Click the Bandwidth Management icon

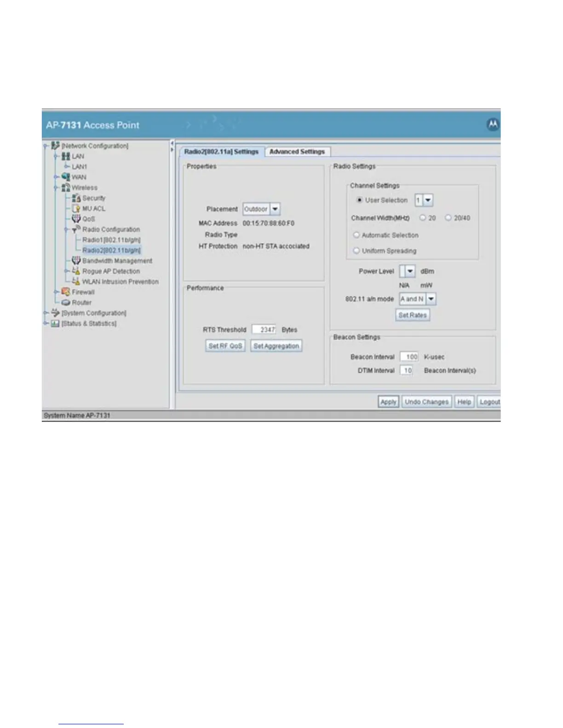[x=76, y=261]
